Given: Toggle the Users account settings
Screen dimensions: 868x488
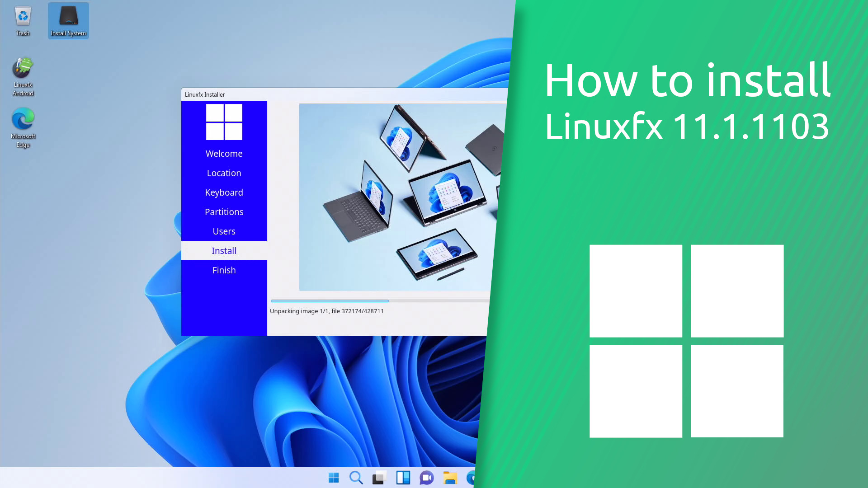Looking at the screenshot, I should (224, 231).
